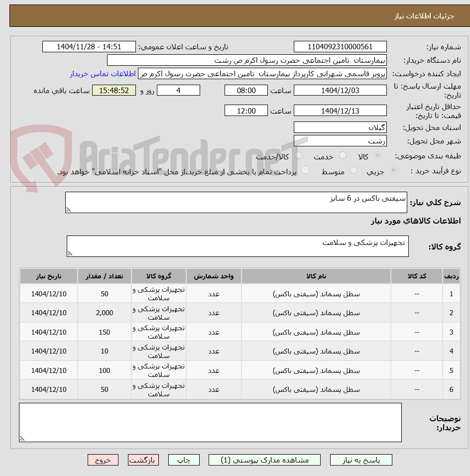This screenshot has width=470, height=476.
Task: Click the پاسخ به نیاز button
Action: [361, 460]
